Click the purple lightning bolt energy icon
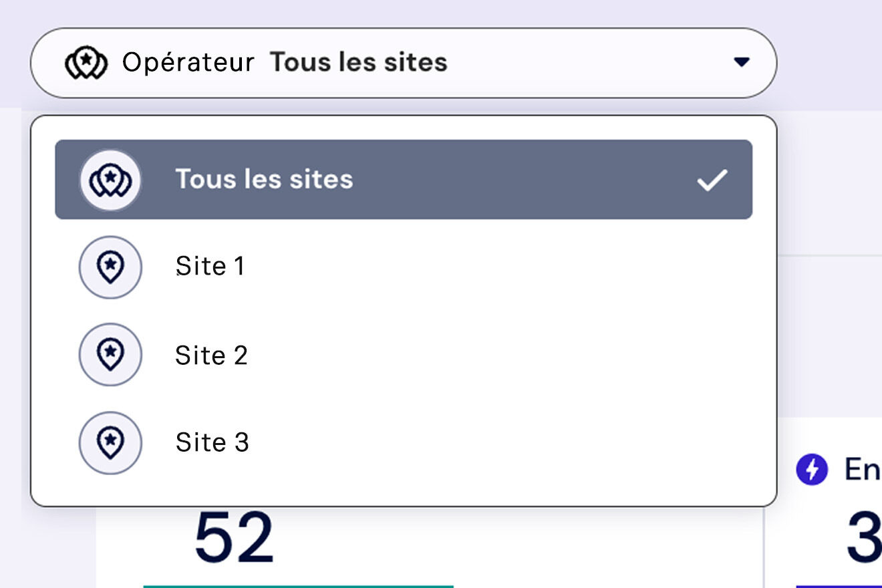 [x=812, y=471]
